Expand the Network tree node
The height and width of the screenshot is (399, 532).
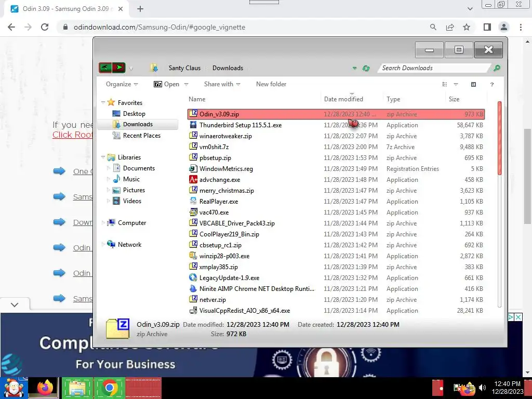[x=103, y=244]
